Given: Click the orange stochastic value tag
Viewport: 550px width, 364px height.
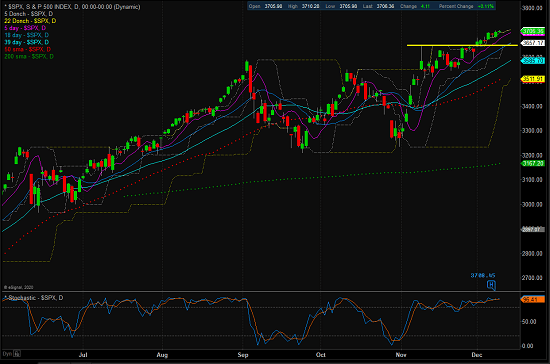Looking at the screenshot, I should click(532, 299).
